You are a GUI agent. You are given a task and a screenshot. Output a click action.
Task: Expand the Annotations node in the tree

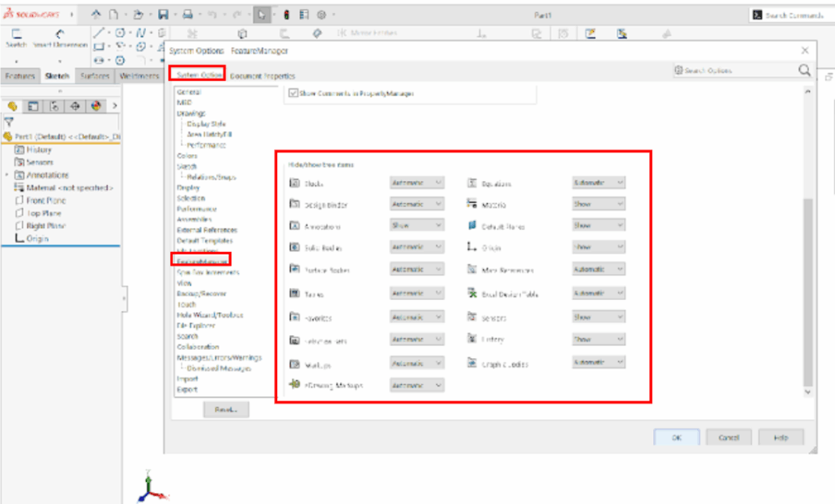(7, 175)
